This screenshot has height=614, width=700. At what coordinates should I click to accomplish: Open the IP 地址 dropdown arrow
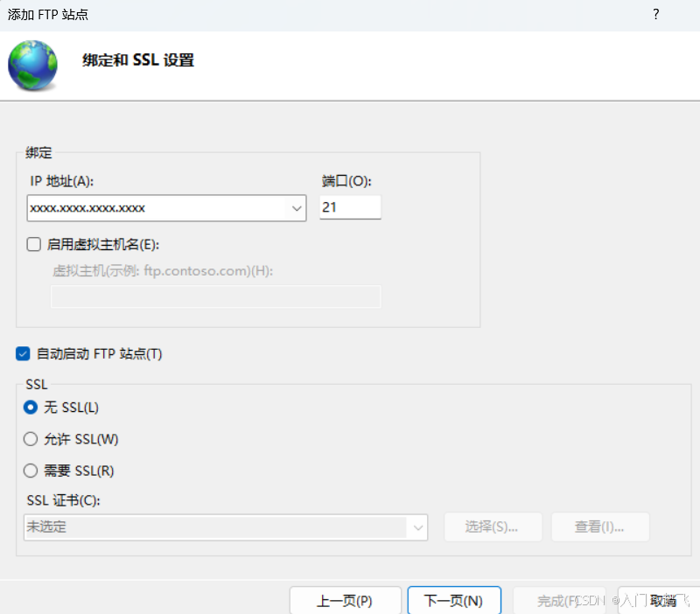coord(296,208)
